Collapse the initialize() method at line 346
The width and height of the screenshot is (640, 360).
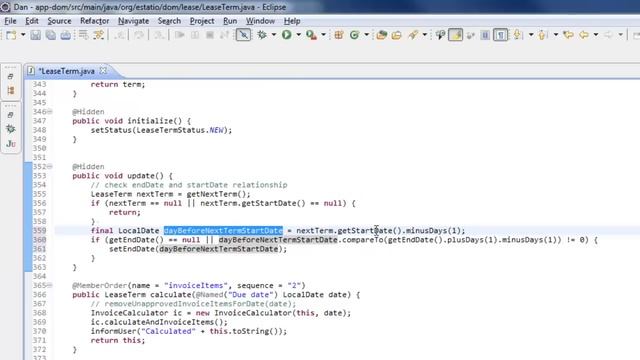pos(50,111)
